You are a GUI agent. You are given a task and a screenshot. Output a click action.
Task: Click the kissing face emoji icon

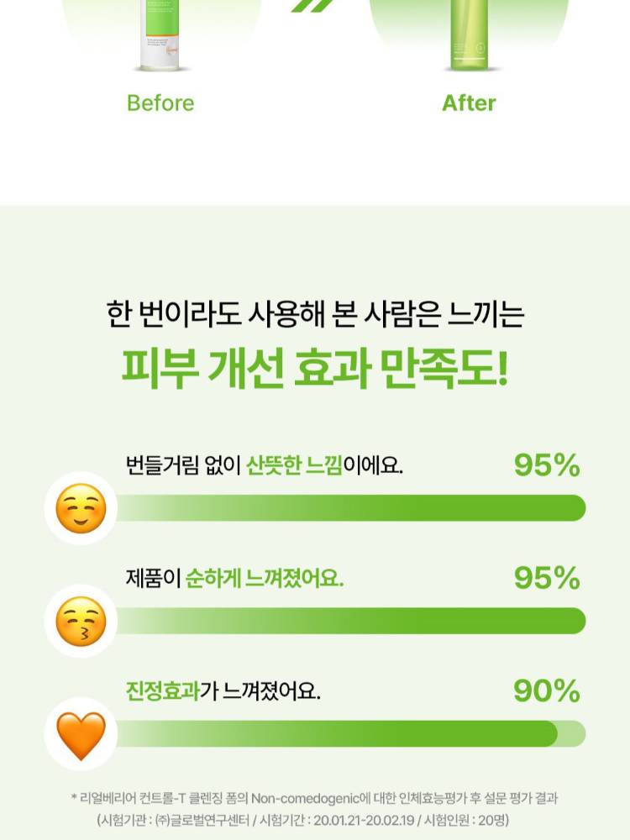coord(81,622)
